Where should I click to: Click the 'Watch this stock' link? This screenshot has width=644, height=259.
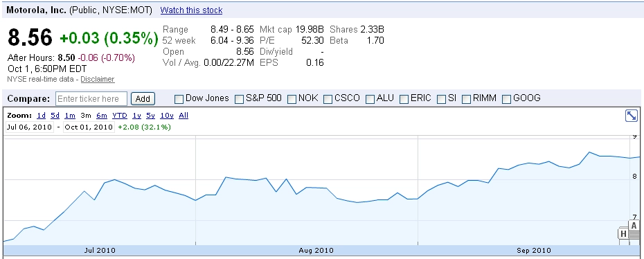click(191, 10)
